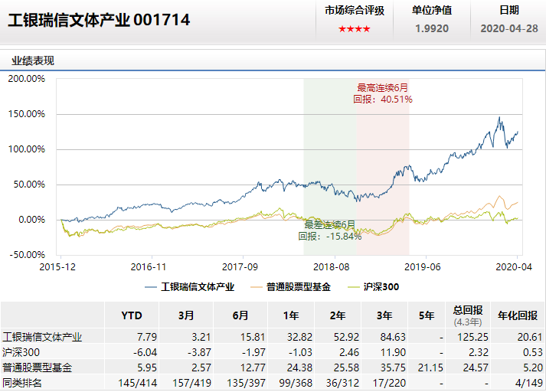Viewport: 546px width, 392px height.
Task: Select the 2年 column header
Action: click(x=338, y=315)
